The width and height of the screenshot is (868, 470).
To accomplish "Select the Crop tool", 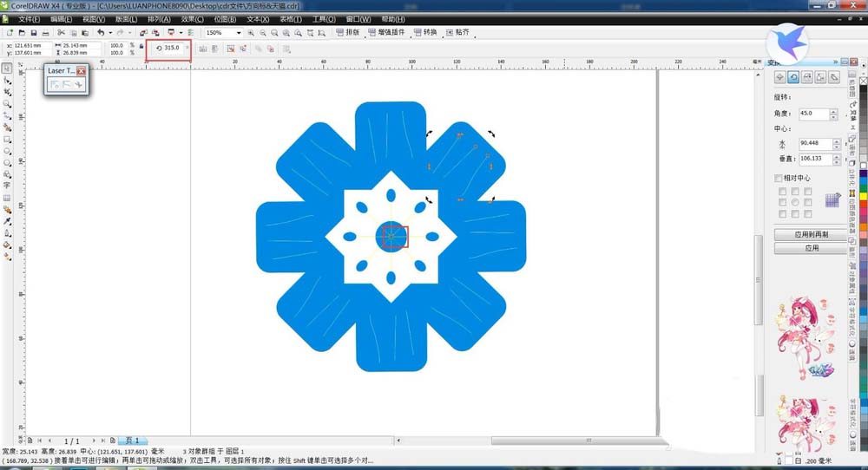I will (x=7, y=92).
